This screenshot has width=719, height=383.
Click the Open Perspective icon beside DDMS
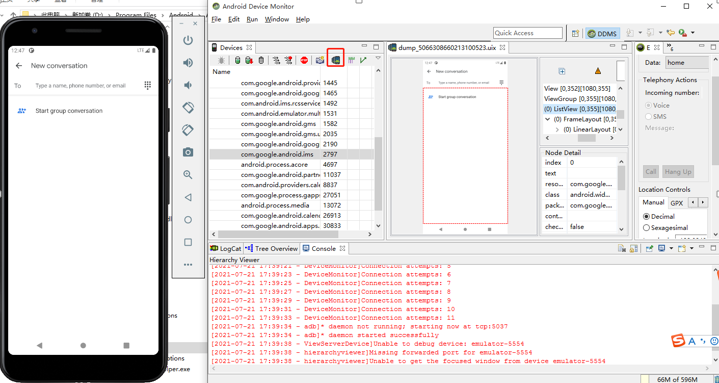click(x=575, y=33)
